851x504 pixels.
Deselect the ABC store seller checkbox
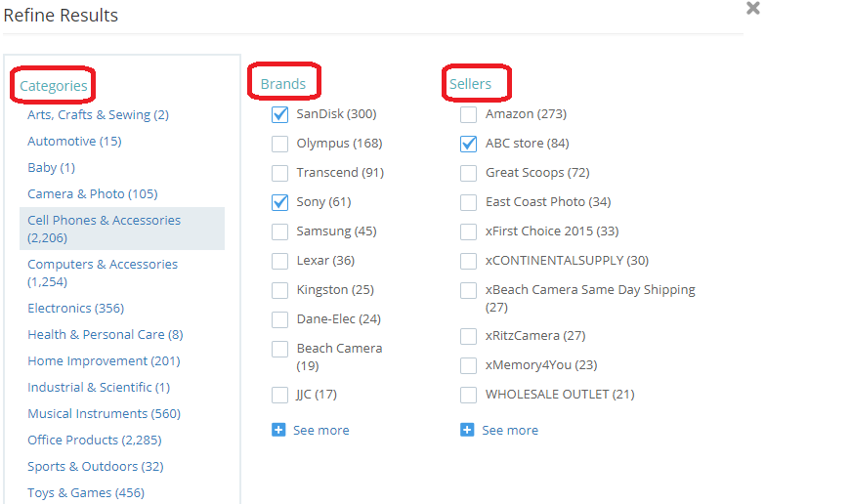click(468, 144)
